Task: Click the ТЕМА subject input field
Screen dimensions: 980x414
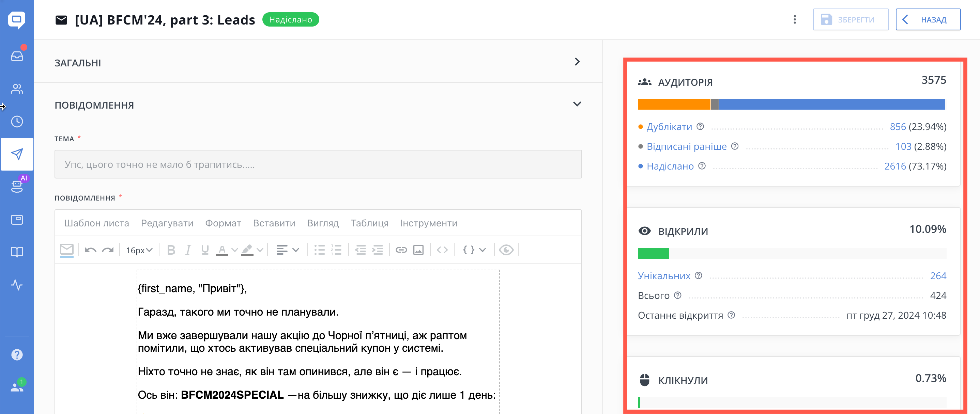Action: [318, 164]
